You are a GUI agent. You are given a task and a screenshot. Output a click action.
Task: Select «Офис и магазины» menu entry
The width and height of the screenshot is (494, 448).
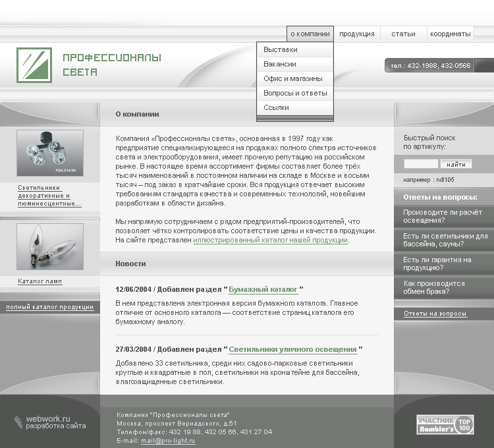293,78
